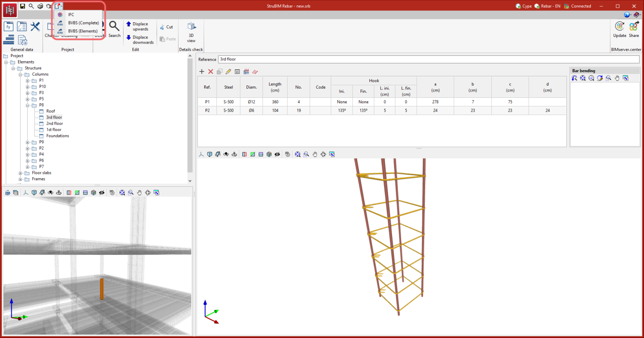Click the Connected status in title bar
This screenshot has height=338, width=644.
(x=577, y=6)
